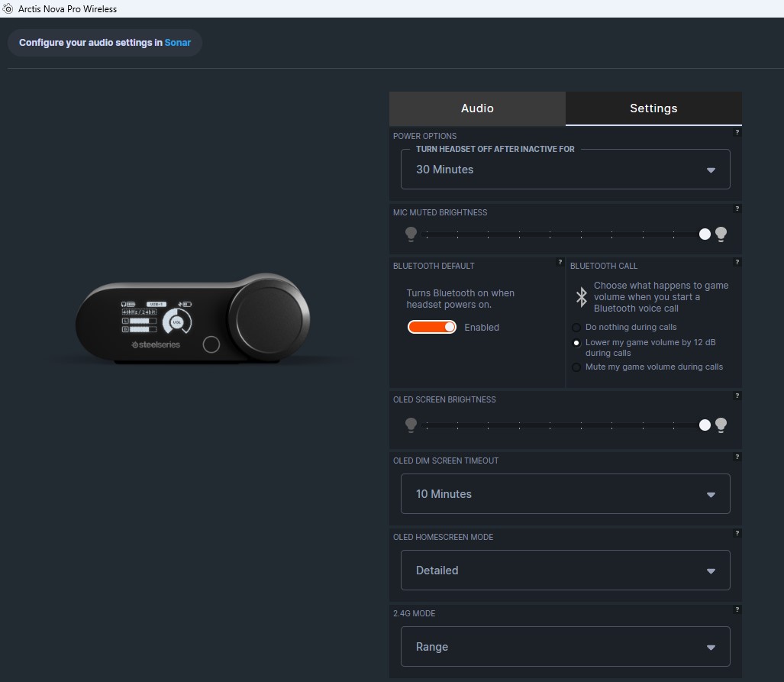Select 'Do nothing during calls' option
This screenshot has height=682, width=784.
point(576,328)
